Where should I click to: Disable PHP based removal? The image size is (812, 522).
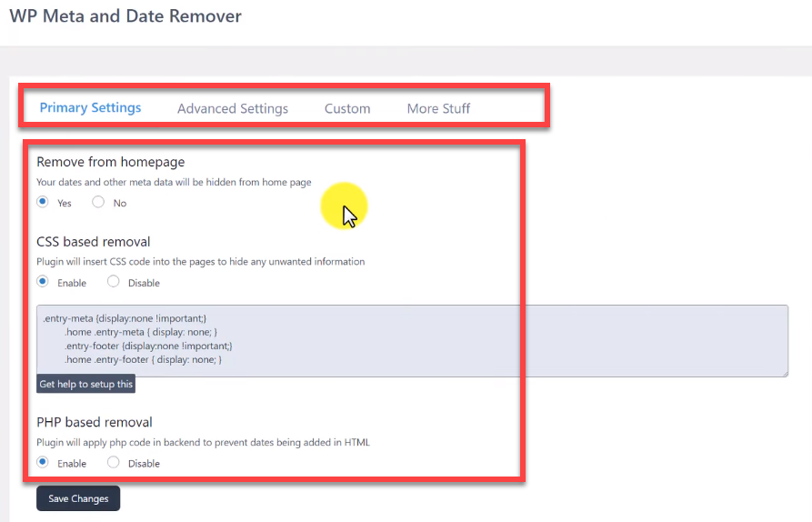tap(114, 463)
